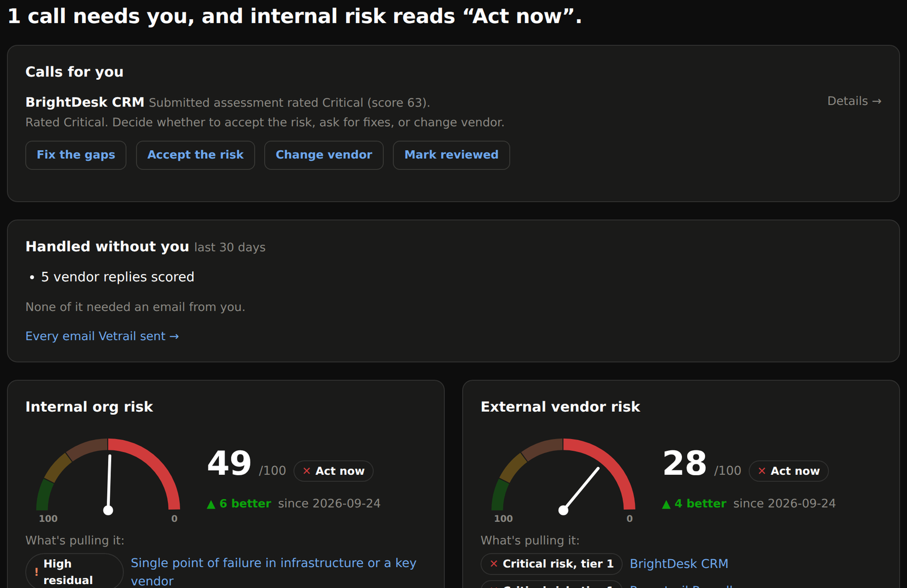Click the External vendor risk score 28
907x588 pixels.
685,463
